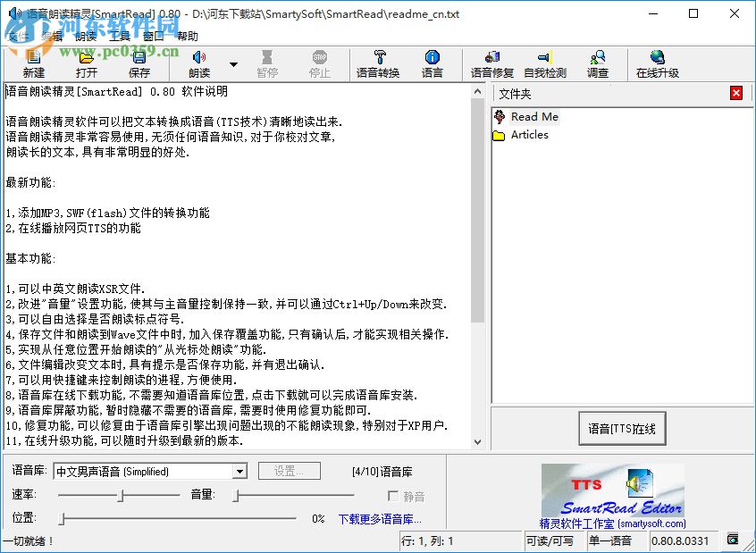Launch the 调查 survey tool icon
This screenshot has height=553, width=756.
pyautogui.click(x=597, y=64)
